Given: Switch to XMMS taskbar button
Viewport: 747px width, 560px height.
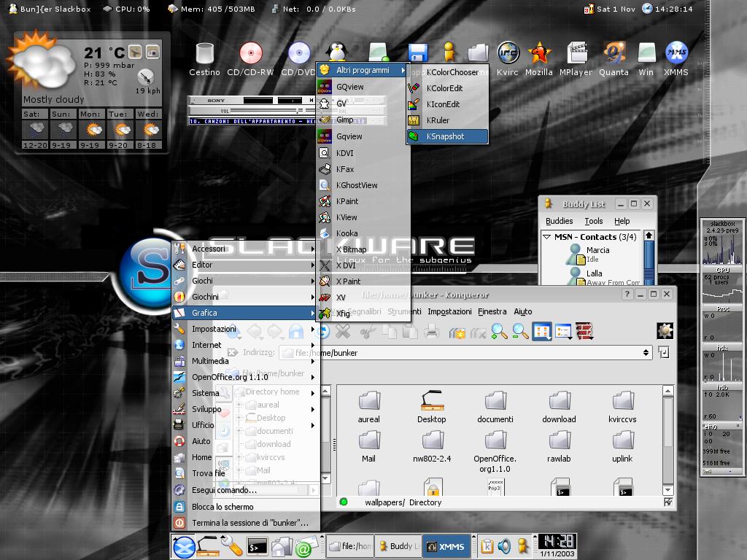Looking at the screenshot, I should click(446, 547).
